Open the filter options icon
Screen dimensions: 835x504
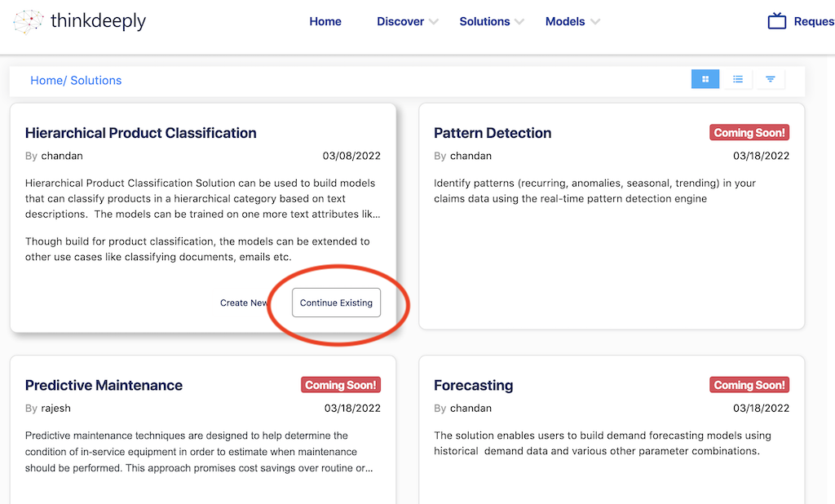pyautogui.click(x=770, y=79)
